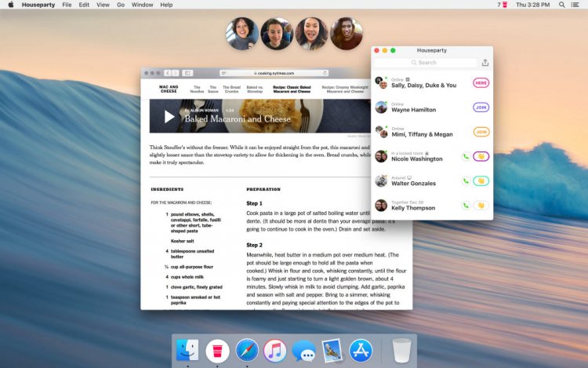Click the Houseparty search field
This screenshot has height=368, width=588.
[425, 63]
